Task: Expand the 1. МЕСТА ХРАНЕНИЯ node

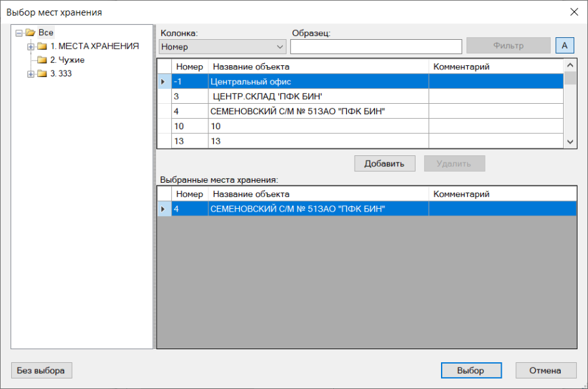Action: (x=31, y=47)
